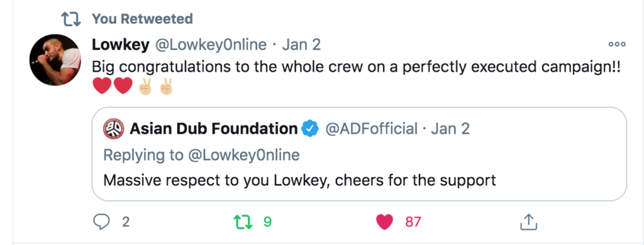Click @LowkeyOnline in Replying to line
644x245 pixels.
(243, 155)
